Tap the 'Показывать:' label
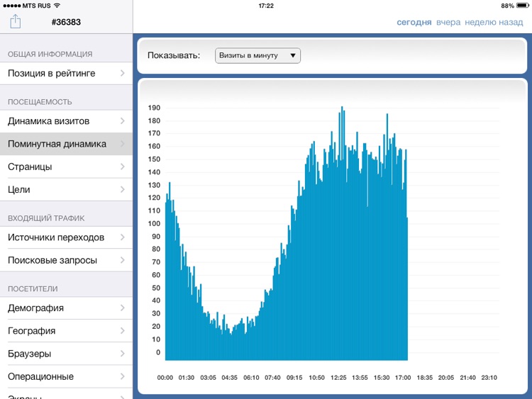Screen dimensions: 532x399 click(174, 55)
